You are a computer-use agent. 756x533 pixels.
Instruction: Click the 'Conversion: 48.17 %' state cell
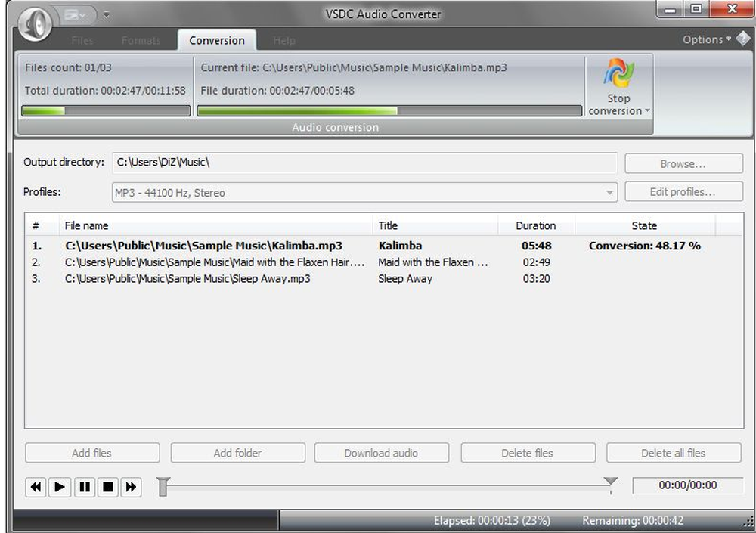pos(645,246)
